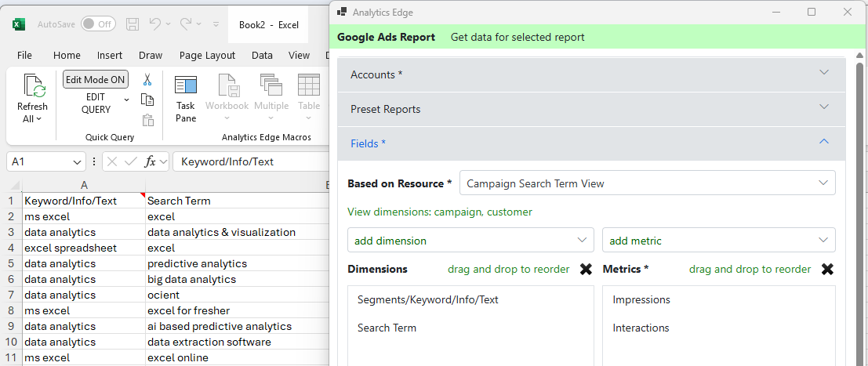This screenshot has width=868, height=366.
Task: Click the EDIT QUERY button
Action: (x=96, y=103)
